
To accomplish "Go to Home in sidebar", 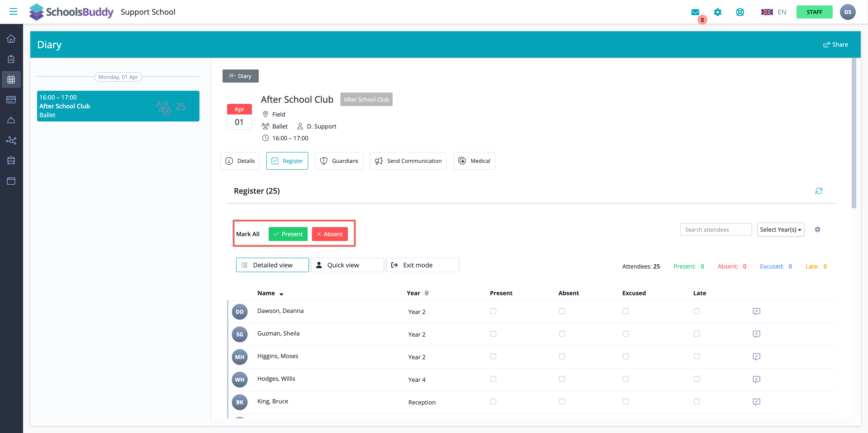I will pos(11,39).
